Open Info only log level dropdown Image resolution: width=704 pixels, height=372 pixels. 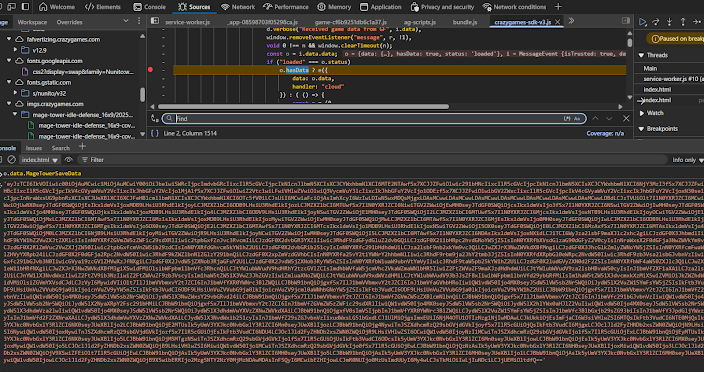(x=687, y=160)
